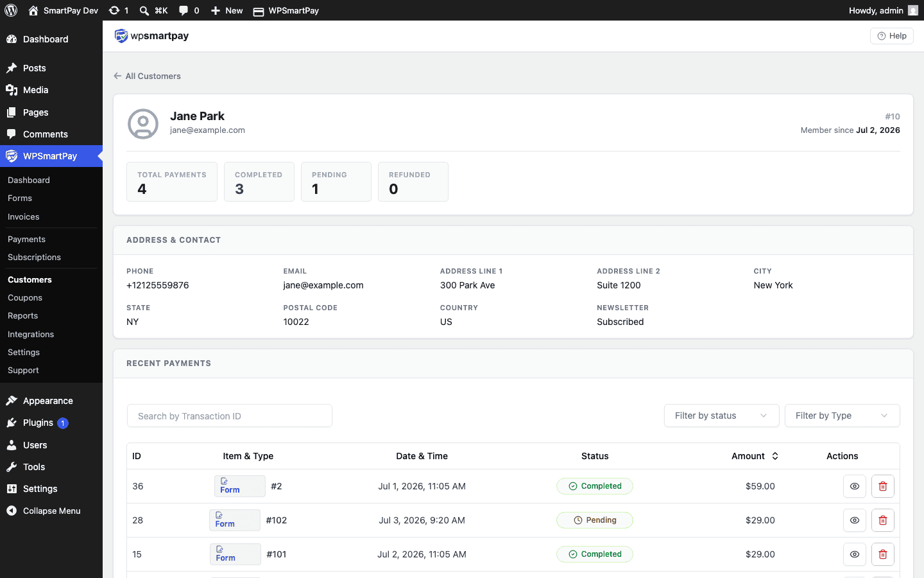
Task: Open Users menu
Action: [51, 445]
